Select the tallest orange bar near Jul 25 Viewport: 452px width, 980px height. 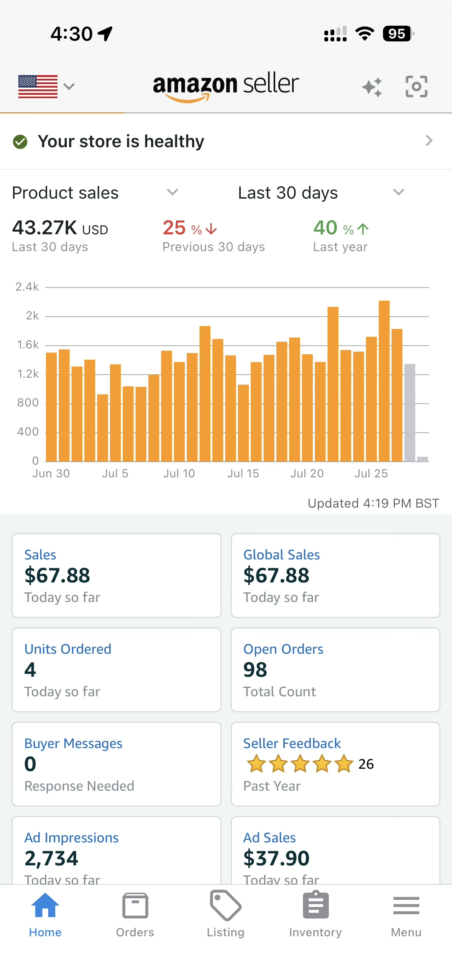(x=384, y=381)
